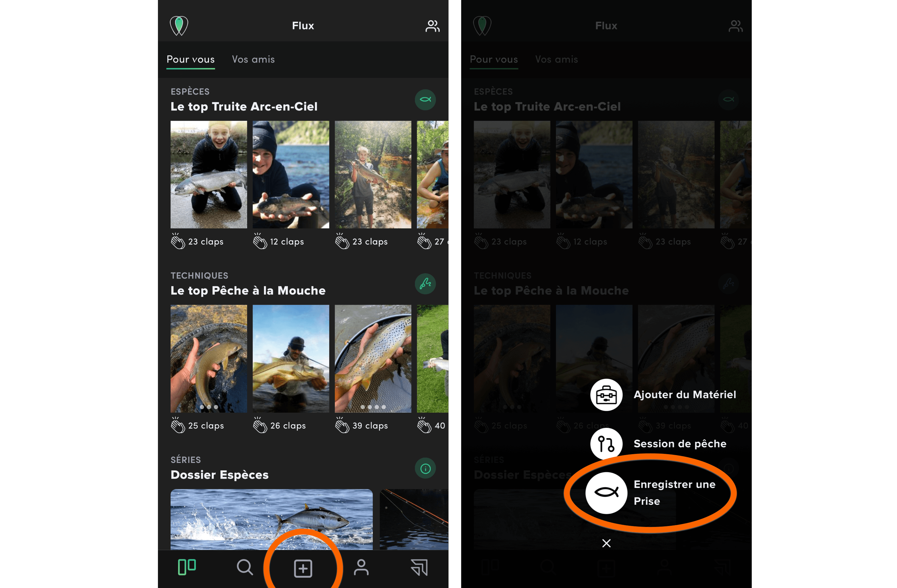Open the boy holding trout photo with 23 claps

209,174
